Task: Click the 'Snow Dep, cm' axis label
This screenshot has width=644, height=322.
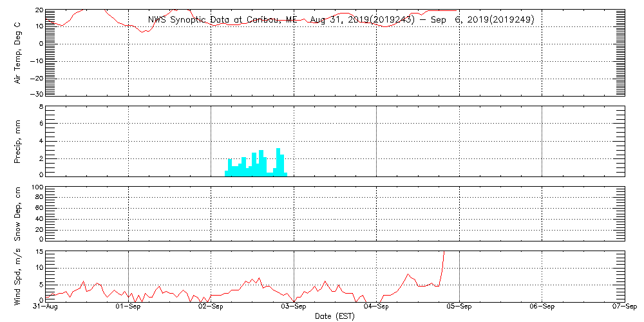Action: [18, 212]
